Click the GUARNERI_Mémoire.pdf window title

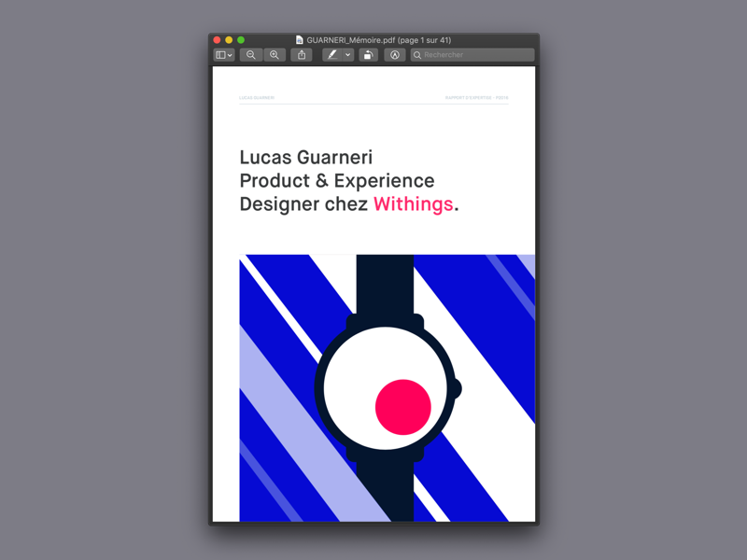(x=379, y=40)
